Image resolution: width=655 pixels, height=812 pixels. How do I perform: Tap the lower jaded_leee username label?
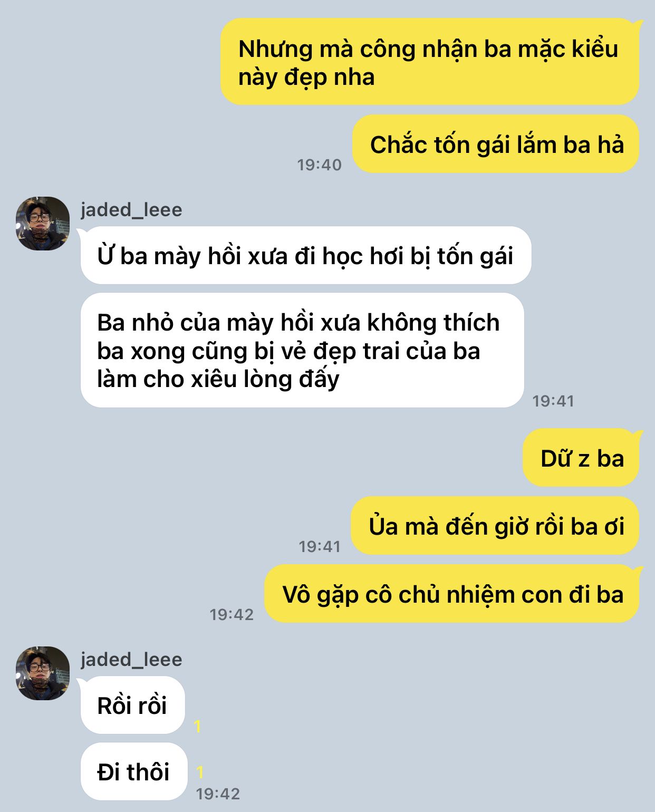coord(131,660)
